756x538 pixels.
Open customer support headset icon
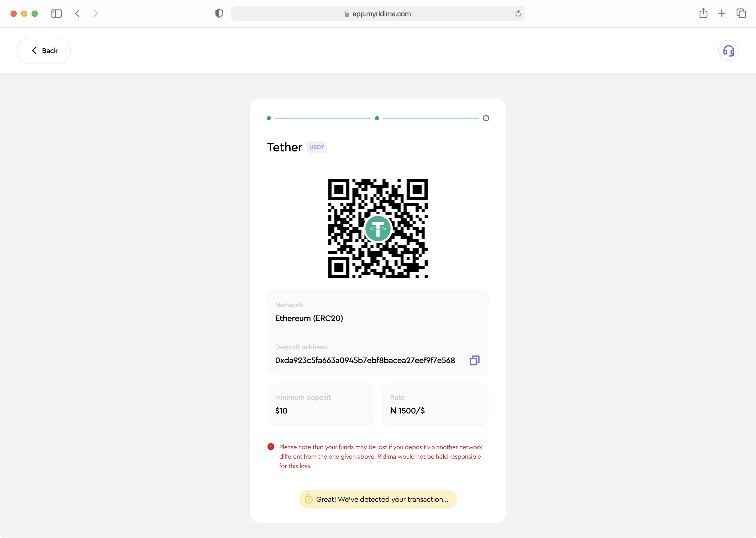pyautogui.click(x=728, y=51)
